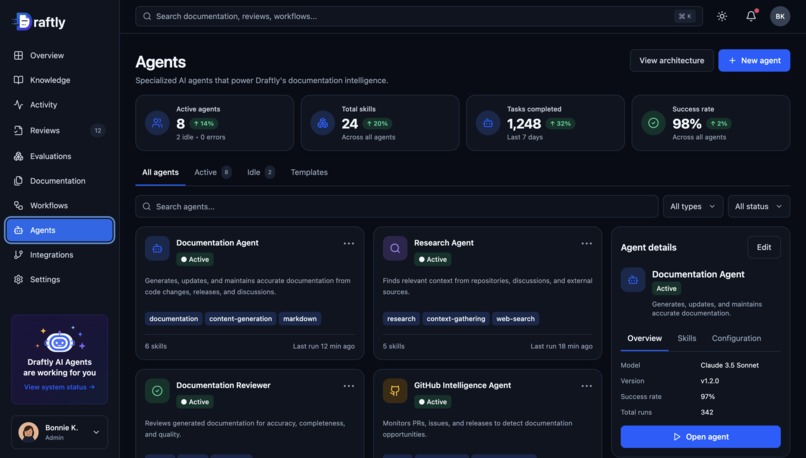
Task: Click the content-generation tag
Action: coord(241,319)
